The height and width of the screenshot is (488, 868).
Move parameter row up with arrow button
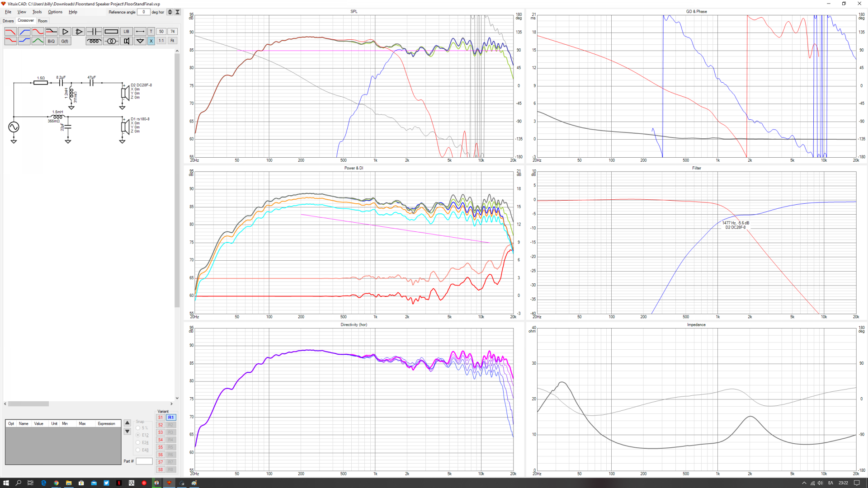pos(127,423)
